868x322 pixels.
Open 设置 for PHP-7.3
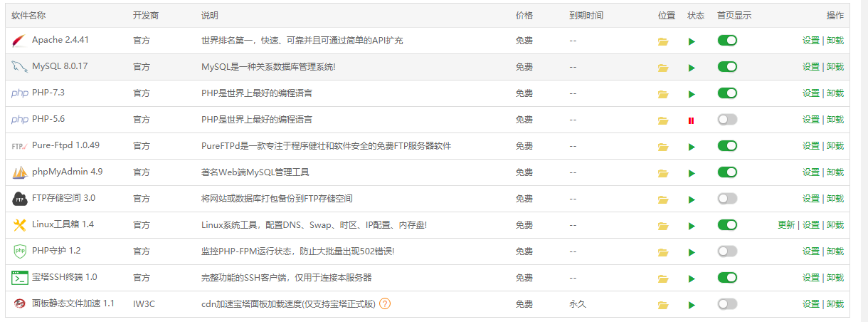coord(811,93)
